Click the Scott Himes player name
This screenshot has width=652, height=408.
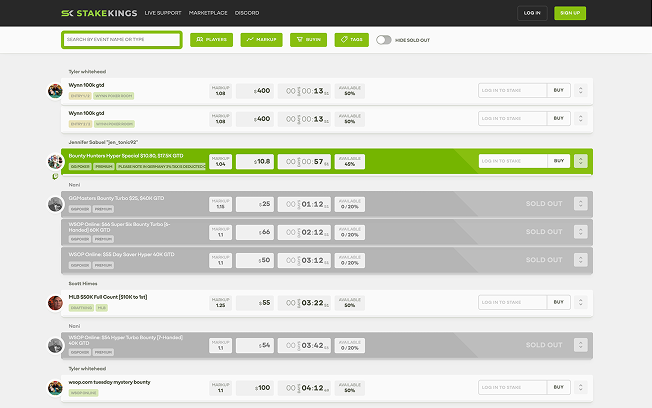pyautogui.click(x=83, y=284)
